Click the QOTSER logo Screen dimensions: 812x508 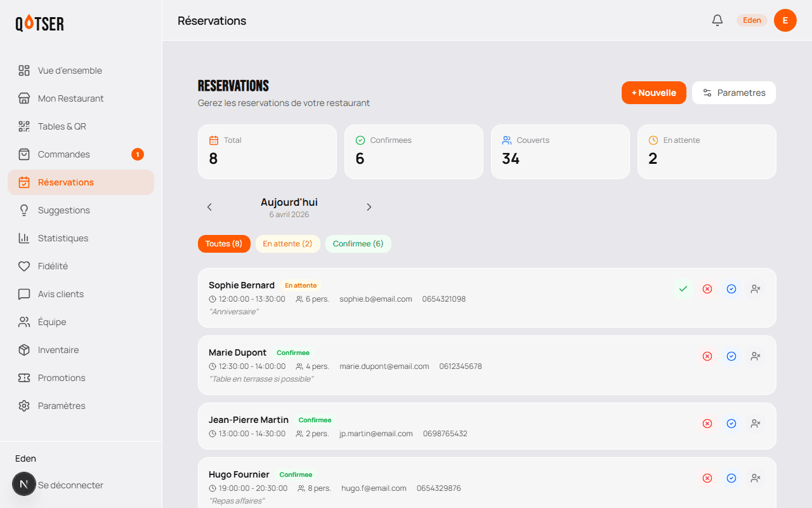click(x=39, y=23)
